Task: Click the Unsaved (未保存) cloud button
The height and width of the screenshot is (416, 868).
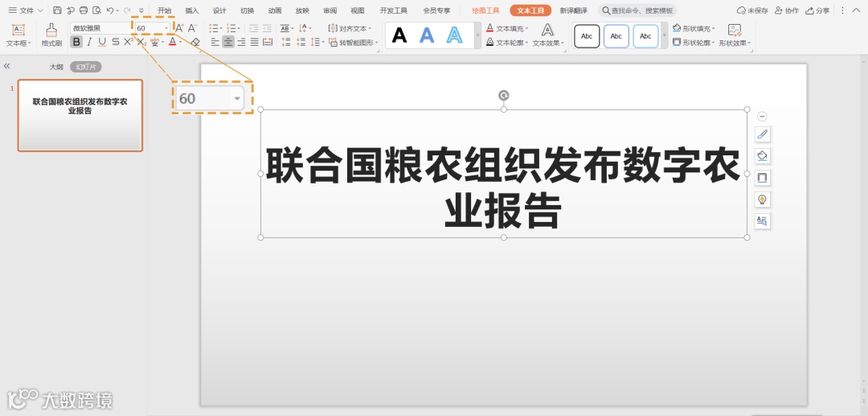Action: [x=752, y=10]
